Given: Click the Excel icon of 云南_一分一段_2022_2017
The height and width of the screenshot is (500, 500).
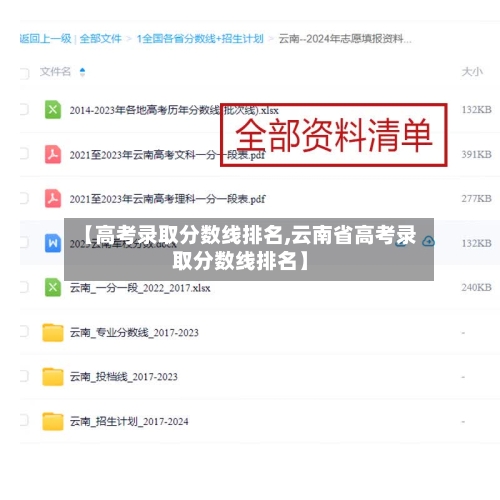Looking at the screenshot, I should click(x=53, y=287).
